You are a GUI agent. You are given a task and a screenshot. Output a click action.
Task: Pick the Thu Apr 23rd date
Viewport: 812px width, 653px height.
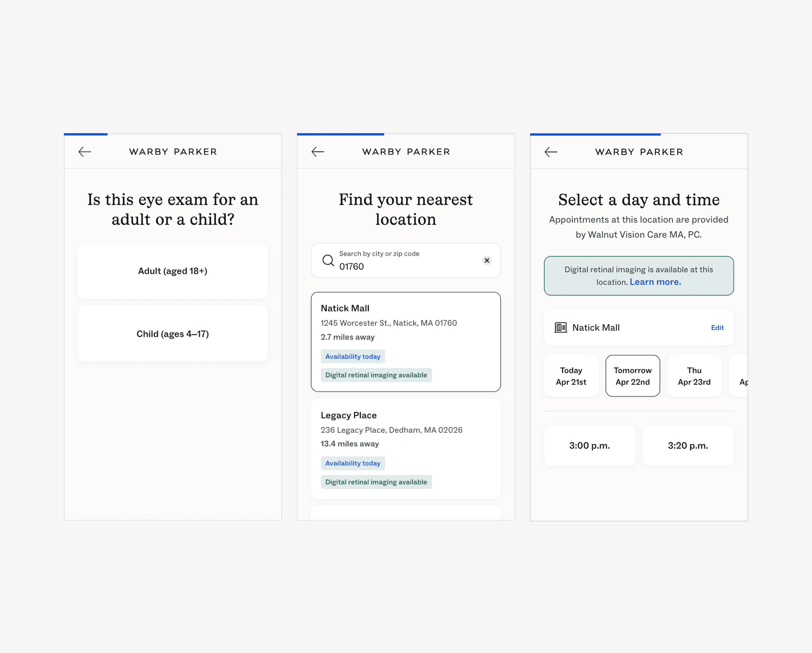tap(694, 376)
